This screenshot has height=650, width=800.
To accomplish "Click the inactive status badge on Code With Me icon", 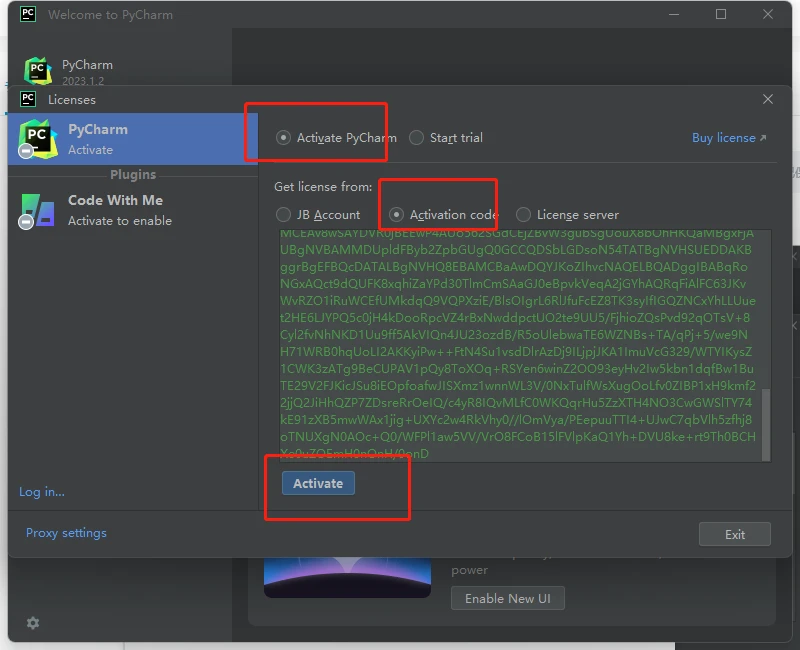I will [26, 222].
